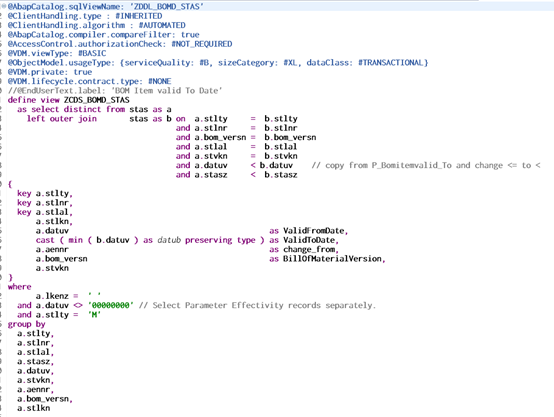554x417 pixels.
Task: Click the 'preserving type' keywords
Action: [220, 240]
